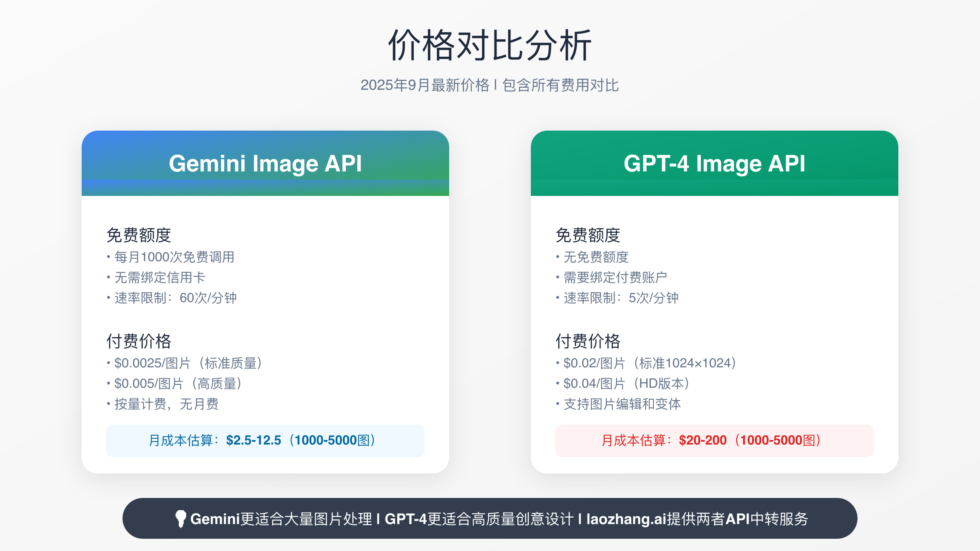Viewport: 980px width, 551px height.
Task: Click the title 价格对比分析
Action: point(490,45)
